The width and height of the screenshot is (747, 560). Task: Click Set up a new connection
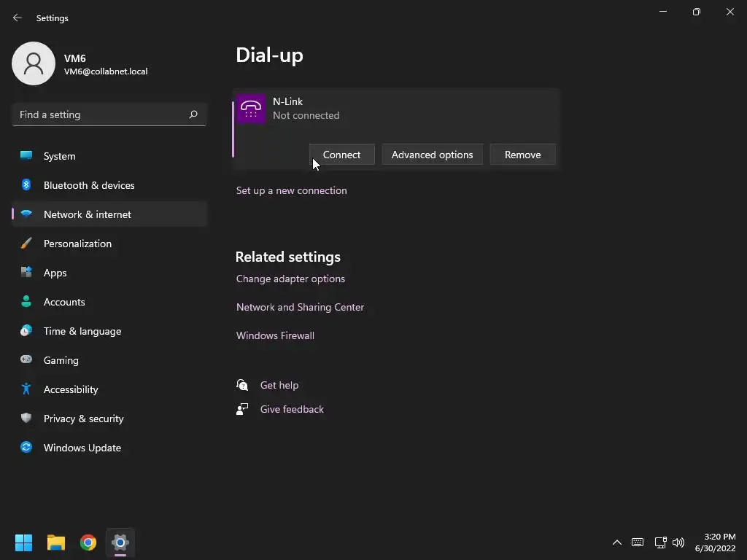coord(291,190)
